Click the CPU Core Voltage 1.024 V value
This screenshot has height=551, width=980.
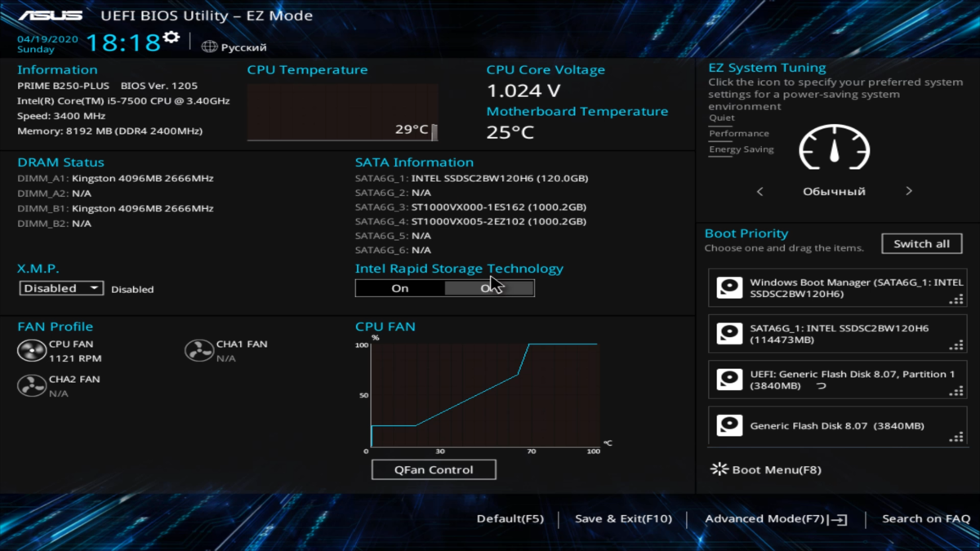pos(523,91)
